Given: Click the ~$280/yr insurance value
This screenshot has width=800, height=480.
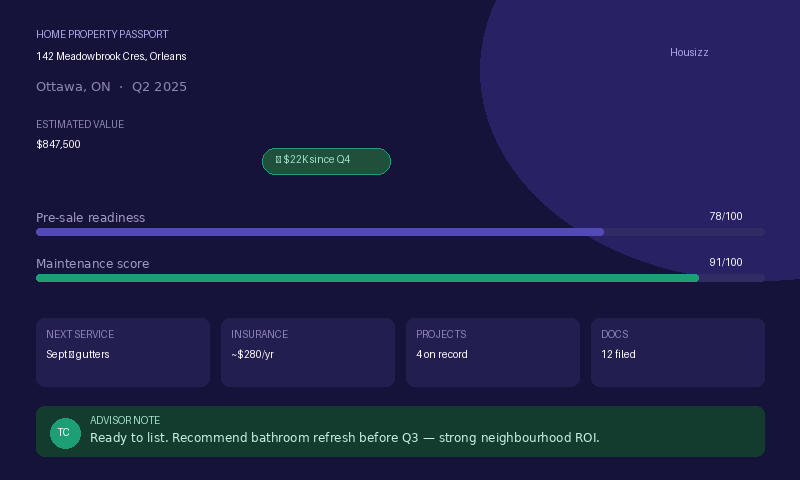Looking at the screenshot, I should tap(253, 354).
